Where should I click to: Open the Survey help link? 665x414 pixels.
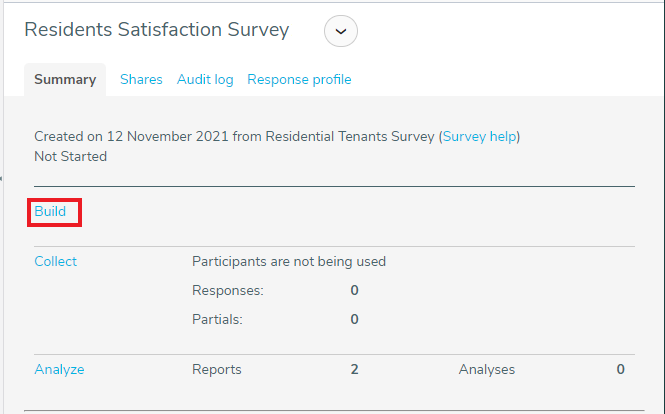[479, 137]
